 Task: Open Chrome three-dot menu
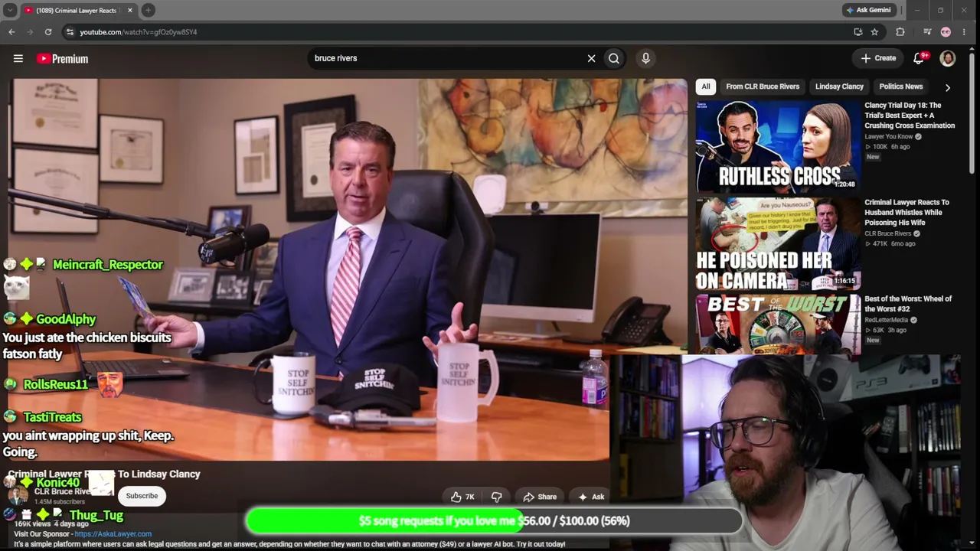(964, 31)
